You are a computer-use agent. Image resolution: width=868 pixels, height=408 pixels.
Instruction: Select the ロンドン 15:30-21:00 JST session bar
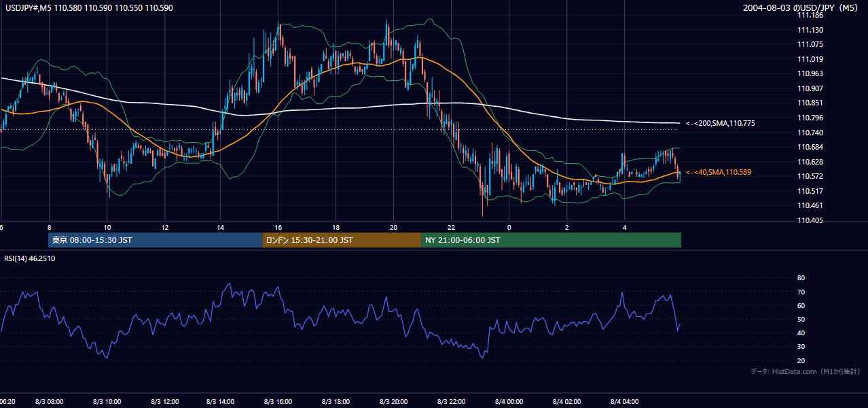[x=342, y=240]
